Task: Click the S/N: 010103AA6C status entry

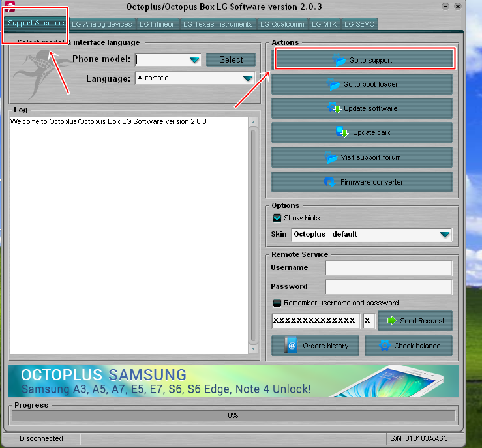Action: [419, 438]
